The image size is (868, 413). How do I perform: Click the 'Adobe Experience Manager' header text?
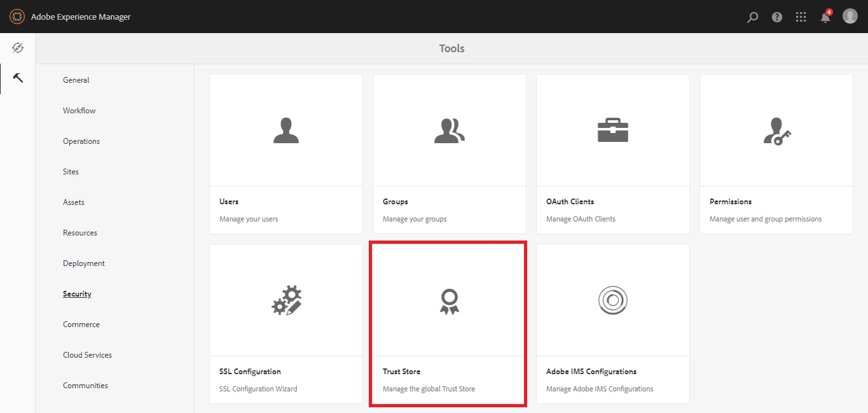point(81,17)
